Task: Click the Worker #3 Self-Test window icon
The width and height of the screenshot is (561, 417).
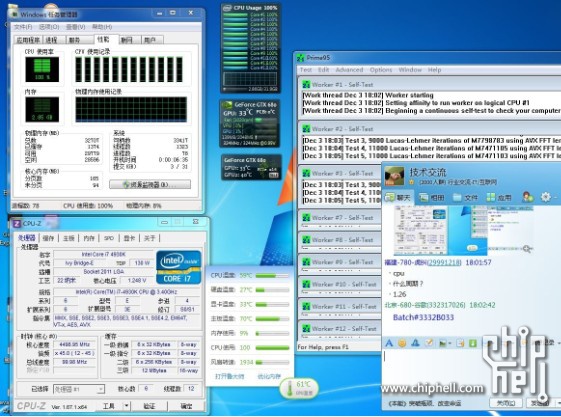Action: tap(306, 173)
